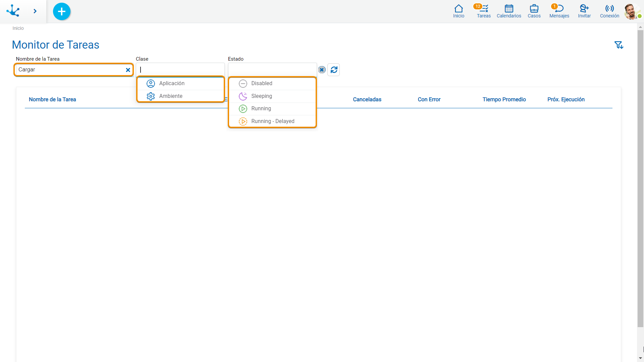Click the Disabled minus-circle icon
644x362 pixels.
click(x=243, y=83)
